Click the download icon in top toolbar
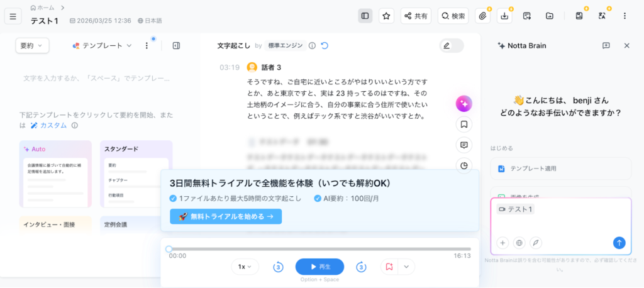 (504, 16)
